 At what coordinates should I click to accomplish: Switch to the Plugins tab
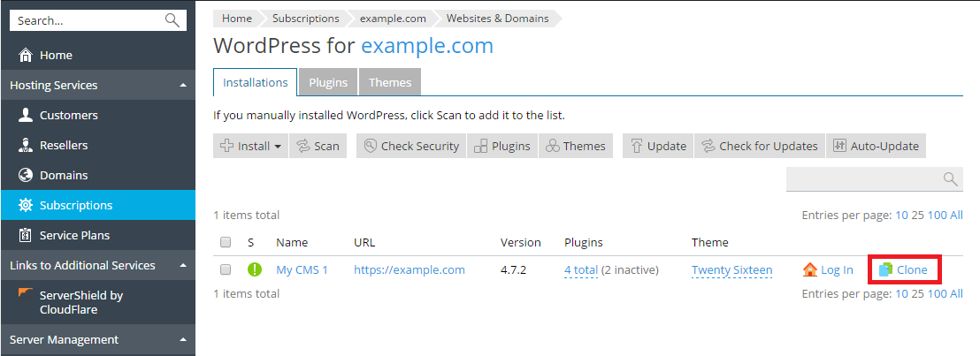coord(327,82)
